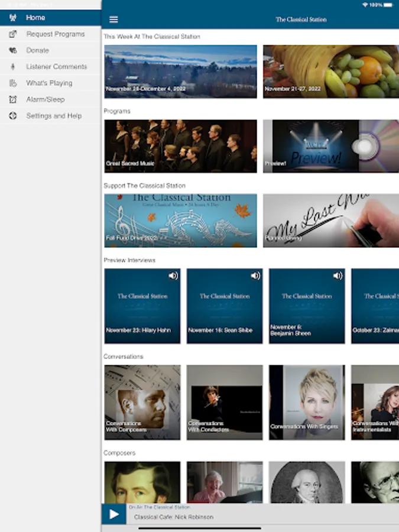Open the hamburger menu icon
Viewport: 399px width, 532px height.
113,20
